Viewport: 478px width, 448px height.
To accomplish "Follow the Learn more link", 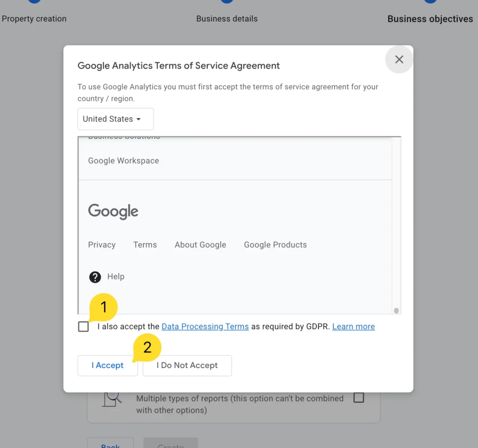I will (x=353, y=327).
